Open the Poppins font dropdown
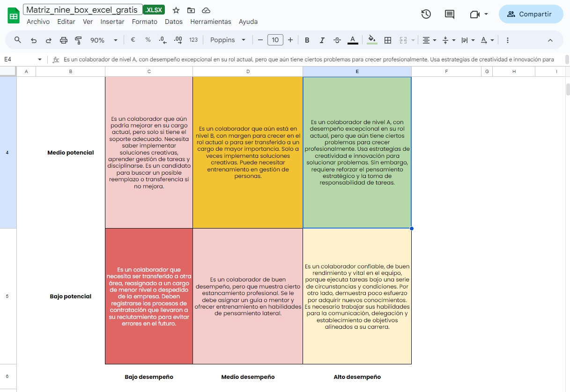 (x=227, y=40)
